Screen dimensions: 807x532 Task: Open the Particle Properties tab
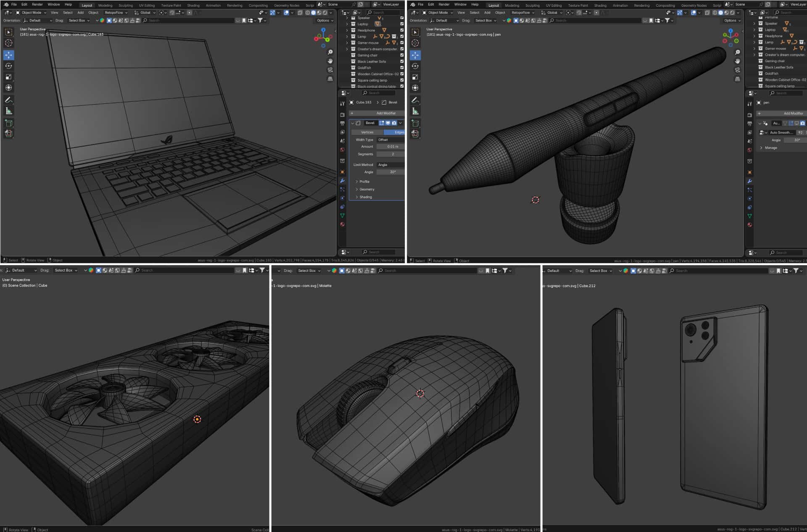tap(343, 189)
